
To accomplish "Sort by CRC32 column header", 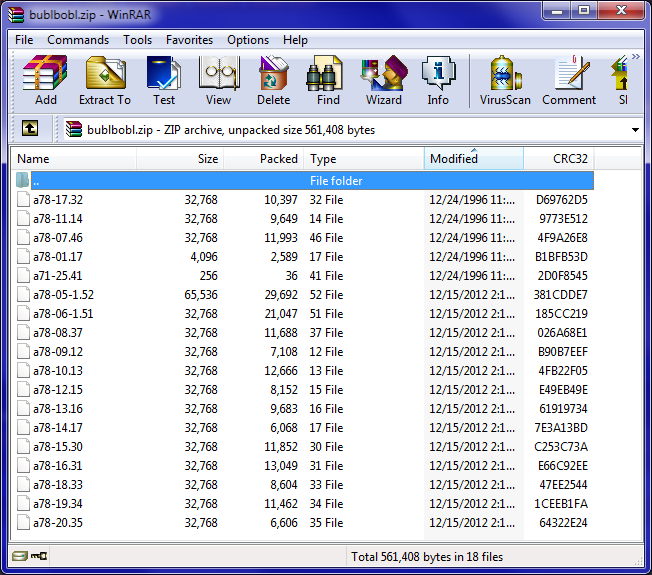I will point(558,158).
